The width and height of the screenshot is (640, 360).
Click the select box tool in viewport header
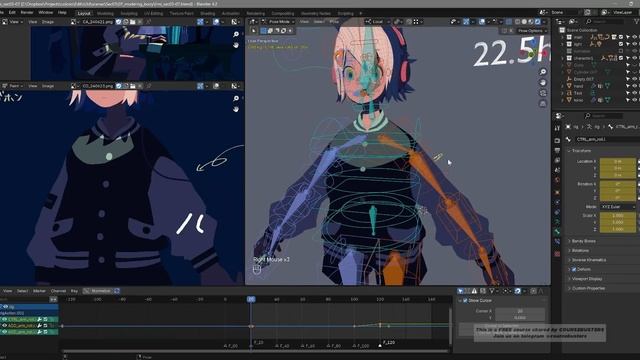click(x=263, y=31)
